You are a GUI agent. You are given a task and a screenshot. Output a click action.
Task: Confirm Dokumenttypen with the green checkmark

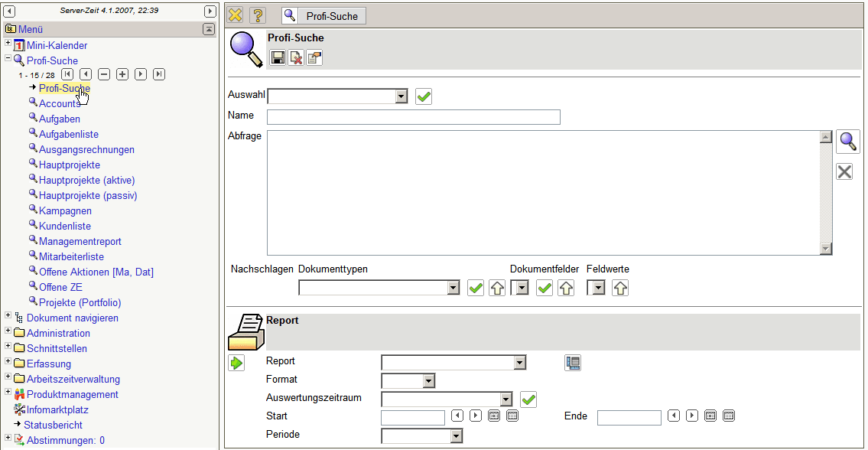(476, 288)
